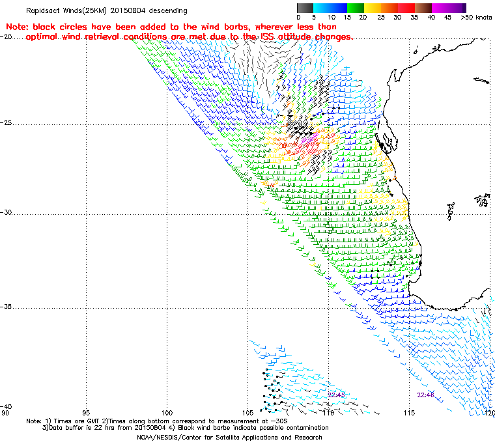Click the 'NOAA/NESDIS/Center for Satellite Applications' credit
This screenshot has width=495, height=448.
[x=229, y=438]
